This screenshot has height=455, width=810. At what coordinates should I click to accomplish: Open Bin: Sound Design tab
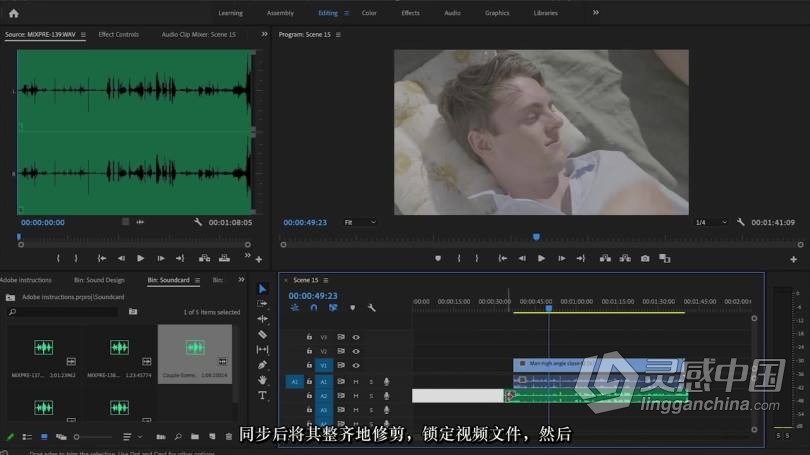(x=99, y=280)
